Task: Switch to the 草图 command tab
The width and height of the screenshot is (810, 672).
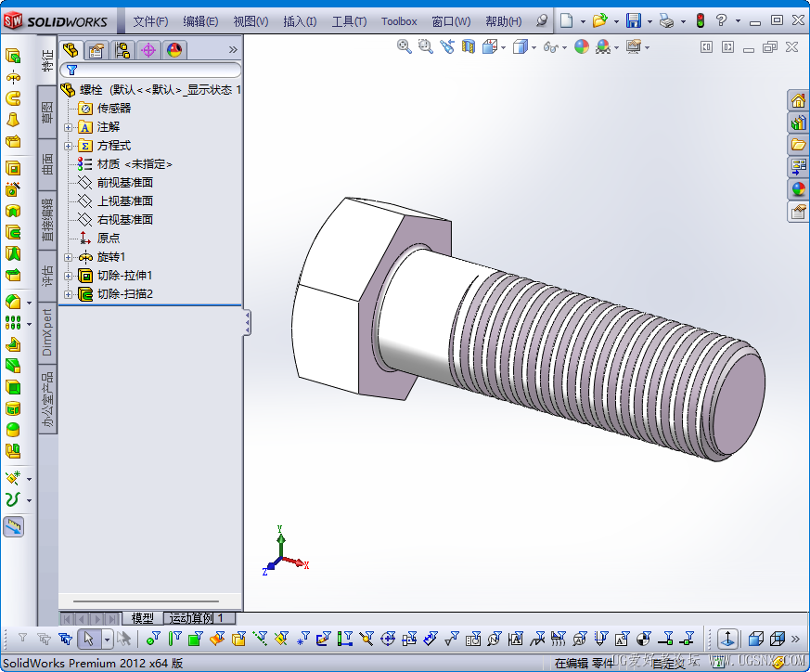Action: [47, 112]
